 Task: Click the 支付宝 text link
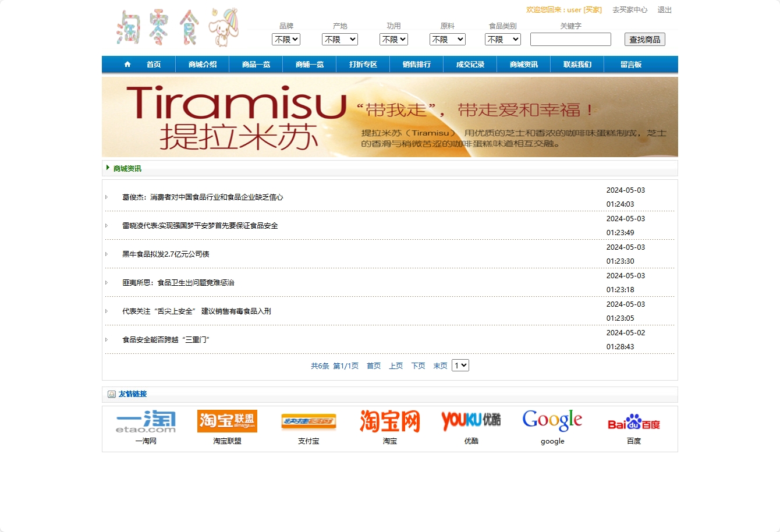click(x=309, y=441)
